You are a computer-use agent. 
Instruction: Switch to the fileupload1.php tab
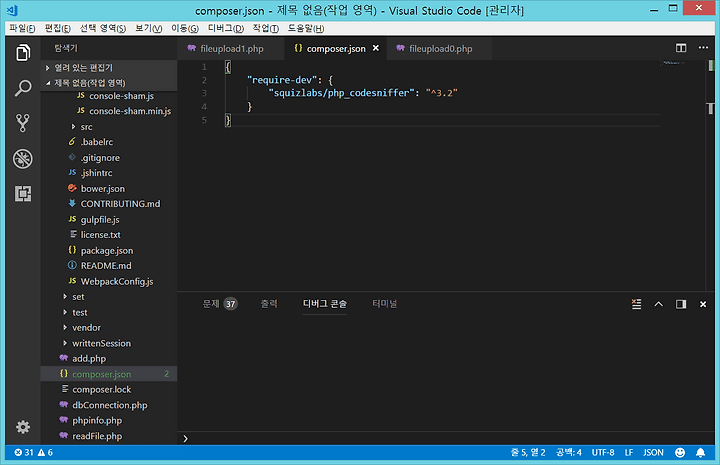[230, 48]
